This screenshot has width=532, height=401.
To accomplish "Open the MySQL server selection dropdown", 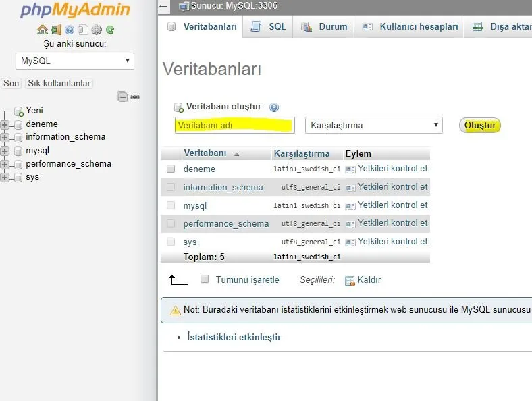I will pyautogui.click(x=75, y=61).
